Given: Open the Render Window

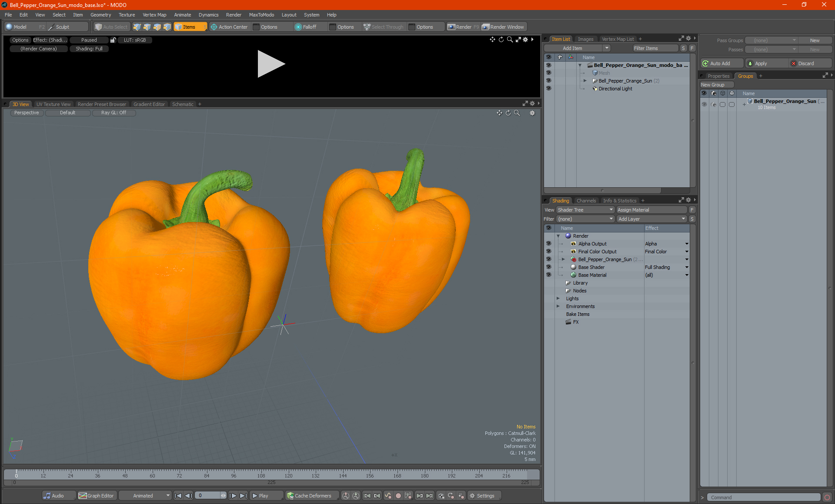Looking at the screenshot, I should coord(504,27).
